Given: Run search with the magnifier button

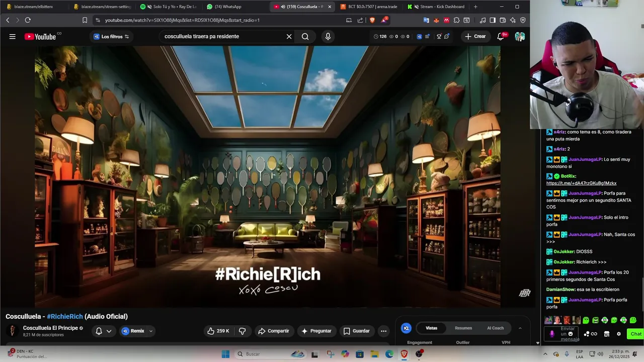Looking at the screenshot, I should pyautogui.click(x=305, y=36).
